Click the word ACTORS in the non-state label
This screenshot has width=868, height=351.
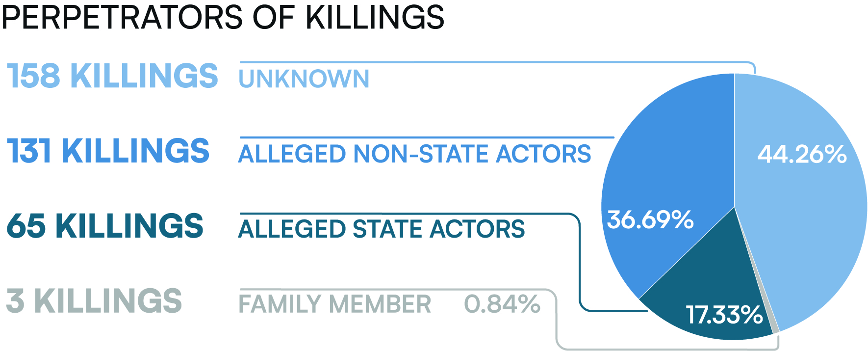tap(543, 154)
